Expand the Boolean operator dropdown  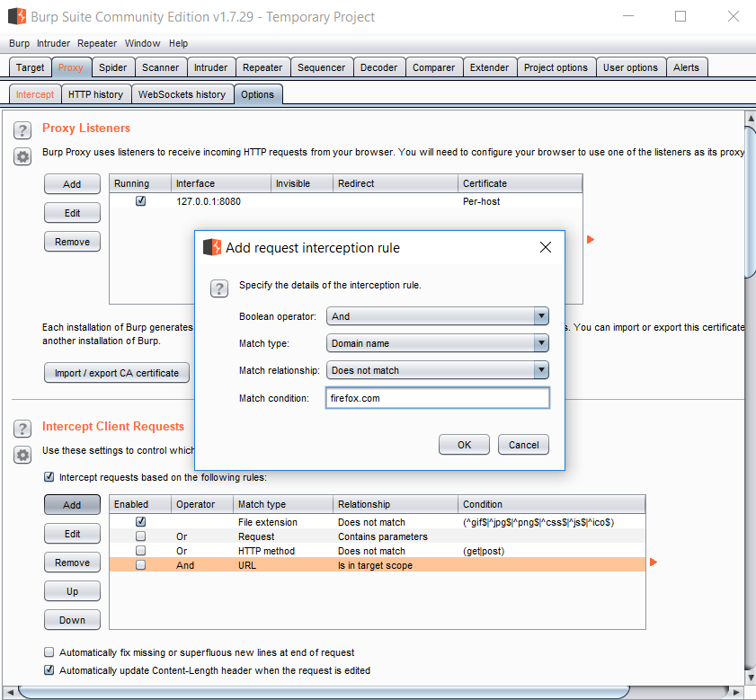click(x=540, y=316)
